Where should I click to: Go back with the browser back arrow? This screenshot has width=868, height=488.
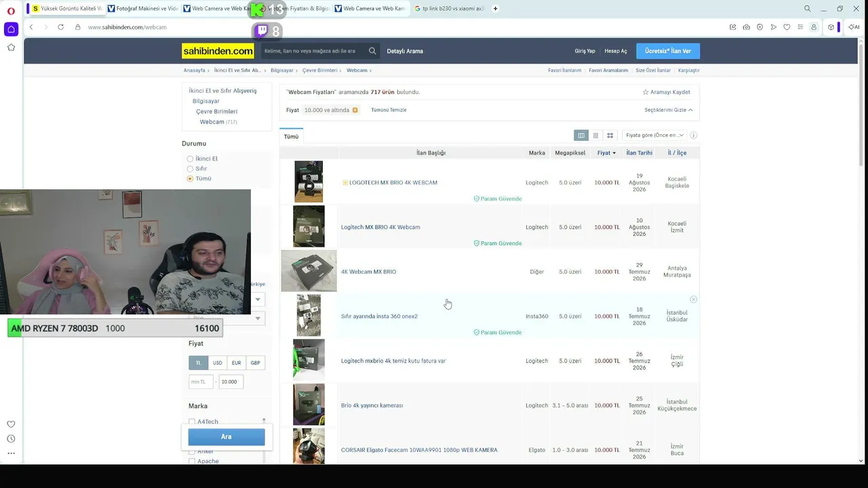(x=31, y=27)
